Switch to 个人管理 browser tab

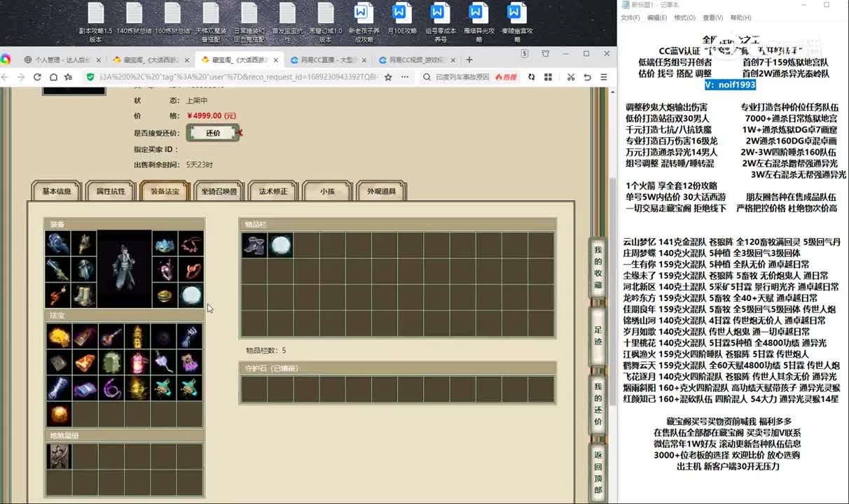tap(62, 59)
